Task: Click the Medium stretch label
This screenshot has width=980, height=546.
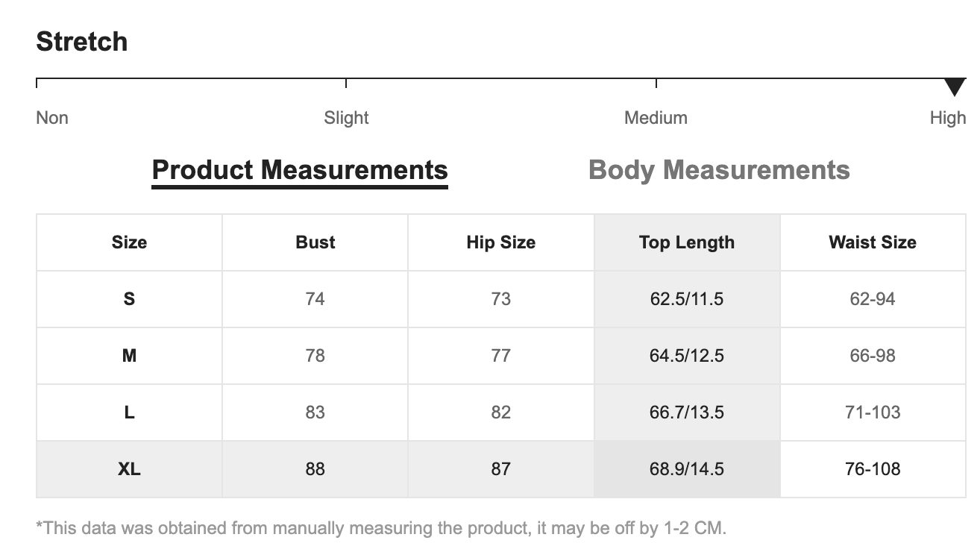Action: (x=656, y=118)
